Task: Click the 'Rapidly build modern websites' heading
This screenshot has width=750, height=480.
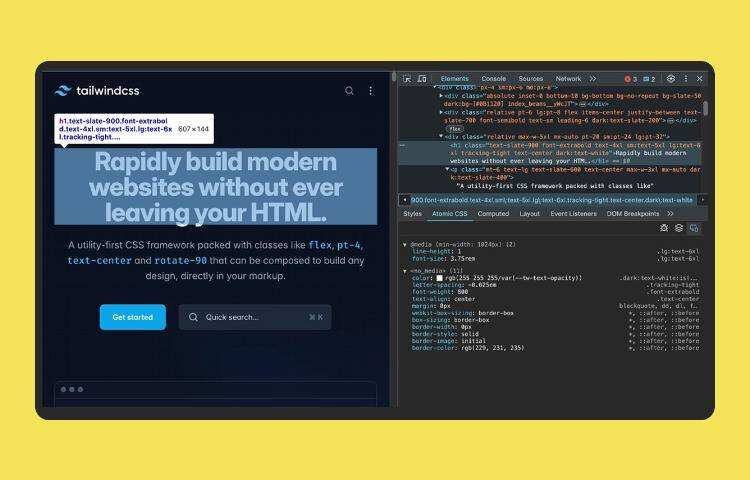Action: click(216, 187)
